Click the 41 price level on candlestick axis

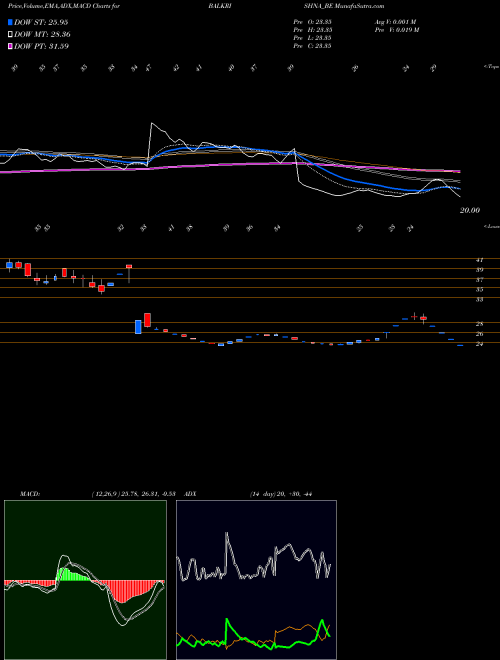(479, 260)
